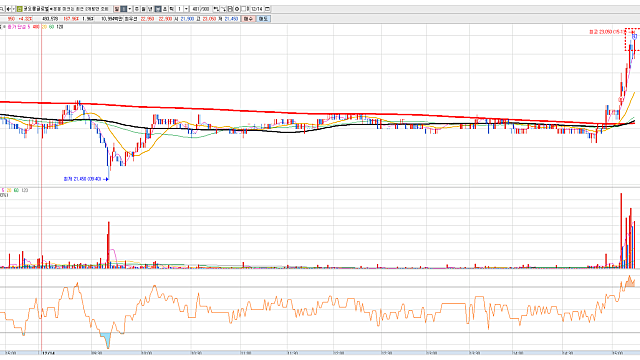Click the open price 21,900 value
640x360 pixels.
(187, 19)
